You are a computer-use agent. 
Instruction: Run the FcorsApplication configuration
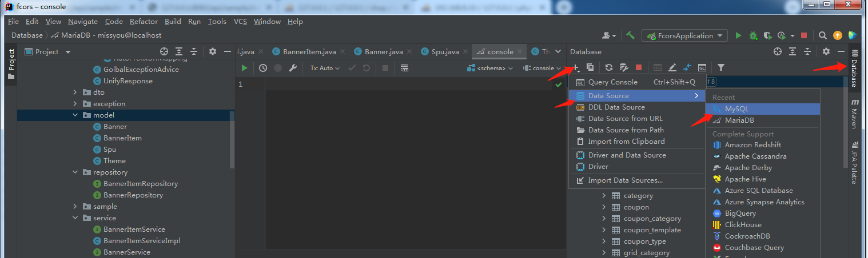[738, 35]
